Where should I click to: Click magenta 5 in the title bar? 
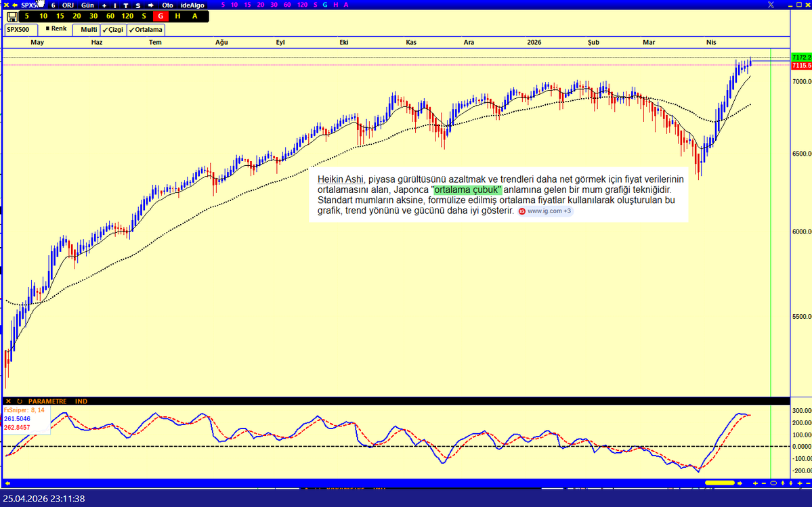click(223, 5)
